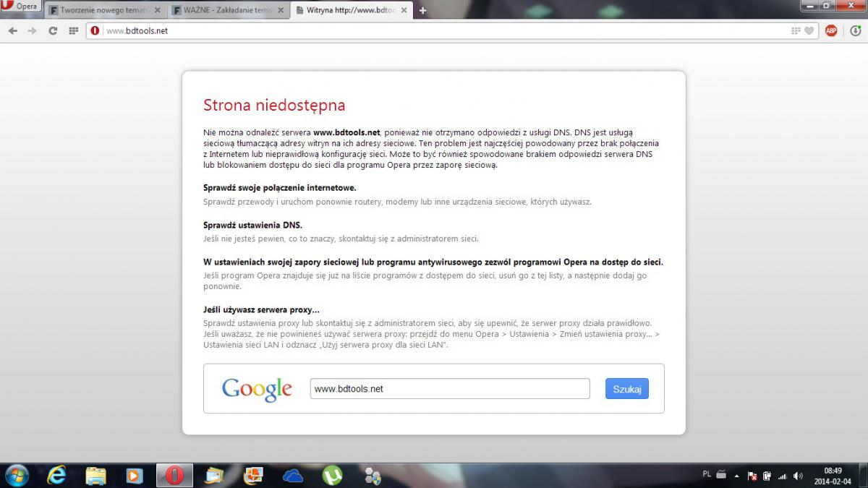Open OneDrive cloud app from the taskbar
868x488 pixels.
[x=293, y=475]
